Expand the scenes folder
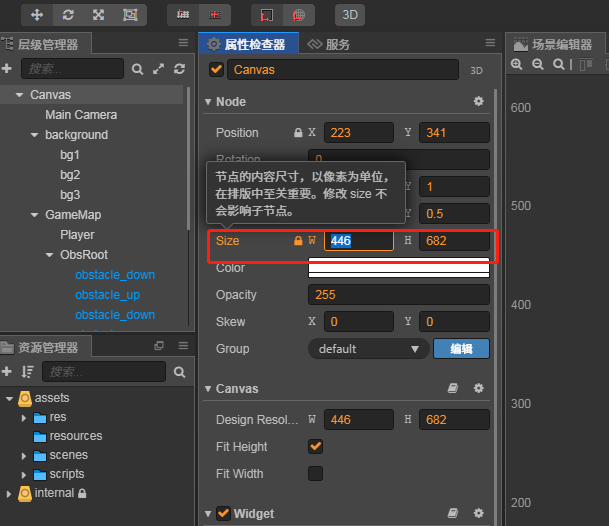Viewport: 609px width, 526px height. (24, 456)
